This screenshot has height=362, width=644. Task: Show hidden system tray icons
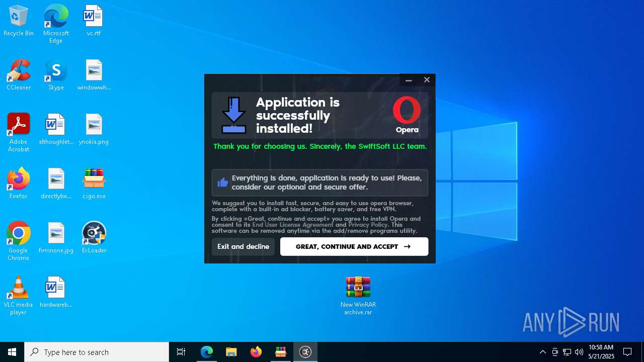(x=542, y=352)
